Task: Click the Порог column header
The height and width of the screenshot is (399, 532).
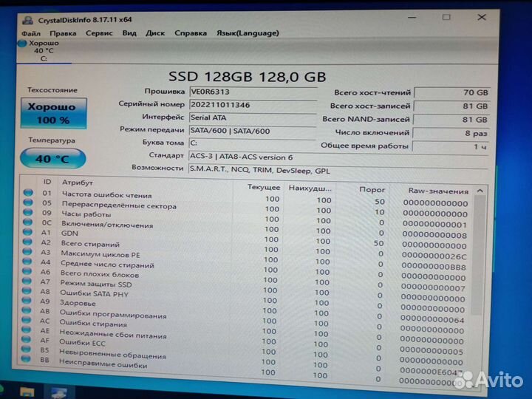Action: point(372,190)
